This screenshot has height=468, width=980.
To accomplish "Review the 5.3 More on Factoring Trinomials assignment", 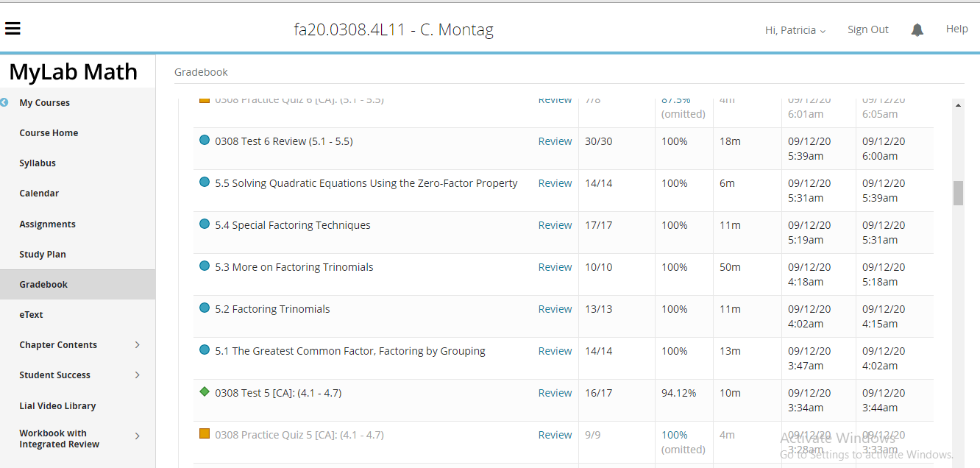I will coord(555,267).
